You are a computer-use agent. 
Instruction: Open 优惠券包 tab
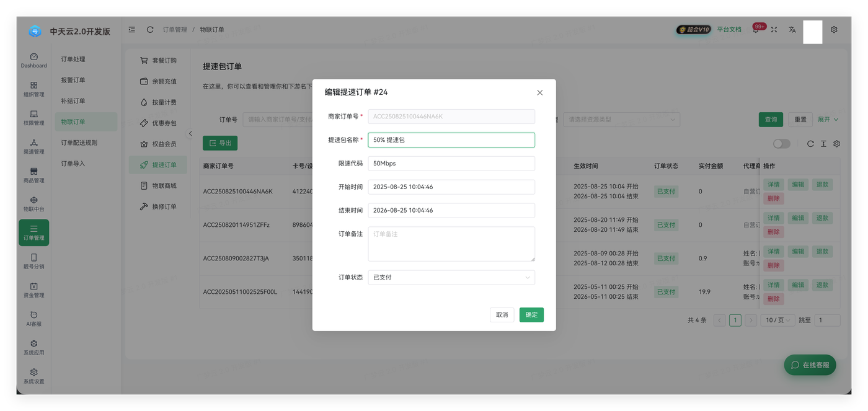(158, 123)
